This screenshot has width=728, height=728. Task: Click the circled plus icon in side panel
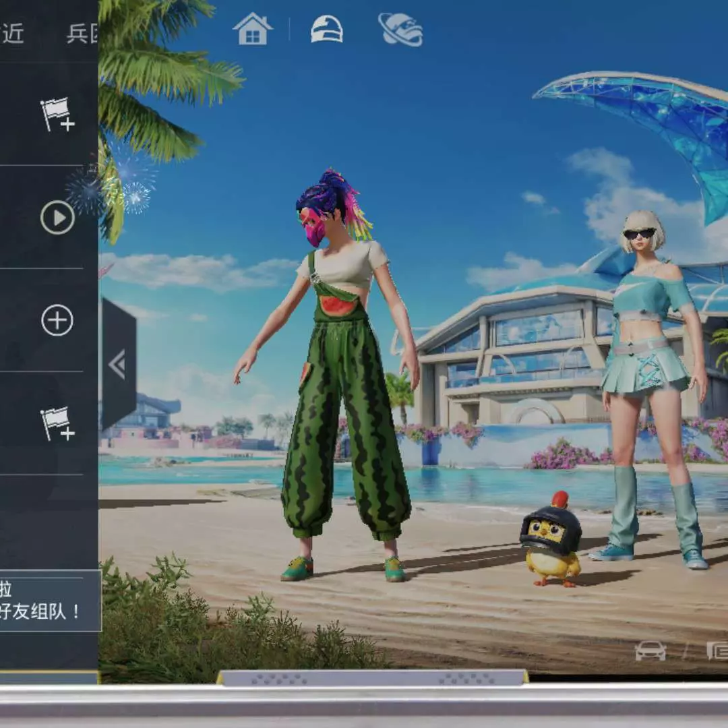click(57, 320)
